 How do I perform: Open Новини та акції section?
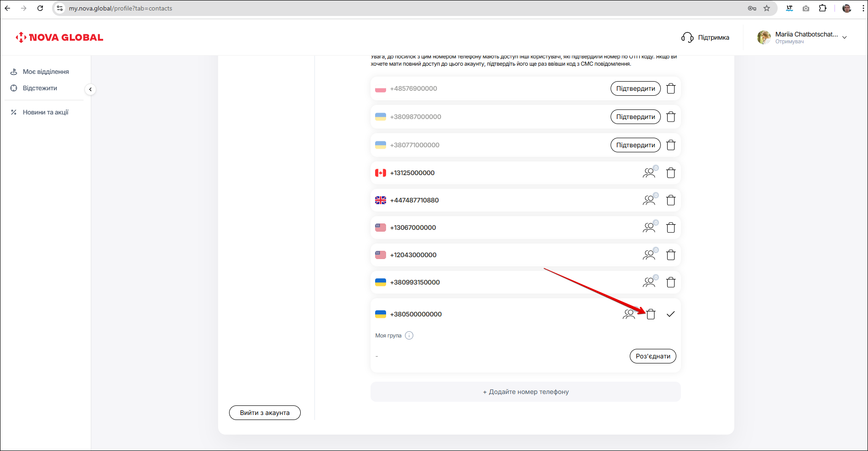(x=46, y=112)
